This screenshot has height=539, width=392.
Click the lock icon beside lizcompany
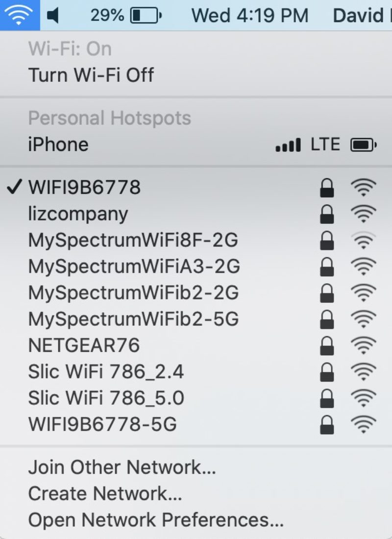coord(327,214)
